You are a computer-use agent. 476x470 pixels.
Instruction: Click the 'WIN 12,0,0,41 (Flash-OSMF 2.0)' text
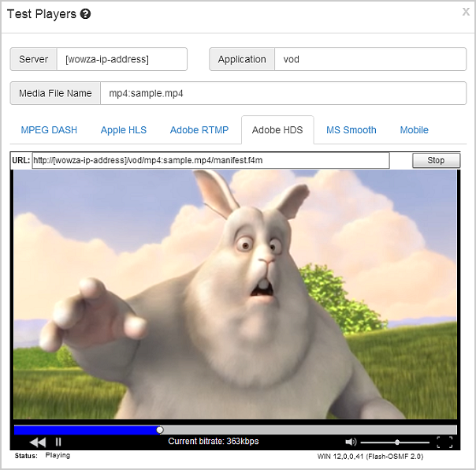370,457
